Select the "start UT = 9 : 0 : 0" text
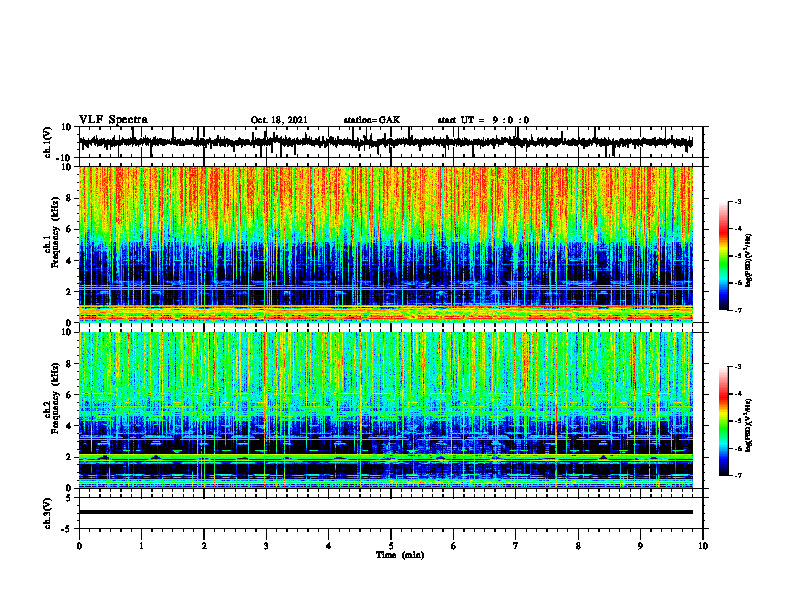 tap(483, 120)
